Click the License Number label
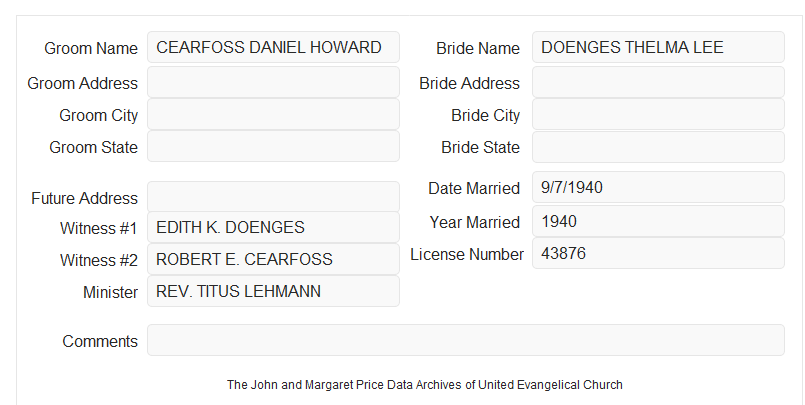 pos(467,255)
